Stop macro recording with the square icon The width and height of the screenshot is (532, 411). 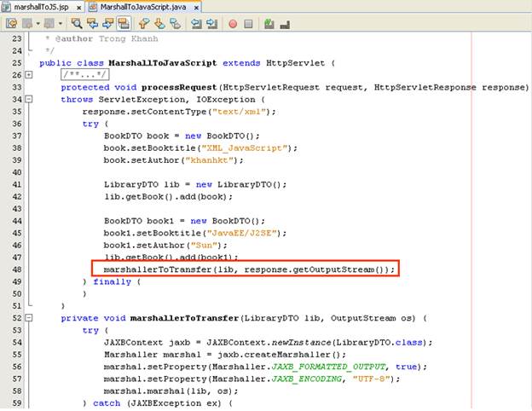click(248, 24)
